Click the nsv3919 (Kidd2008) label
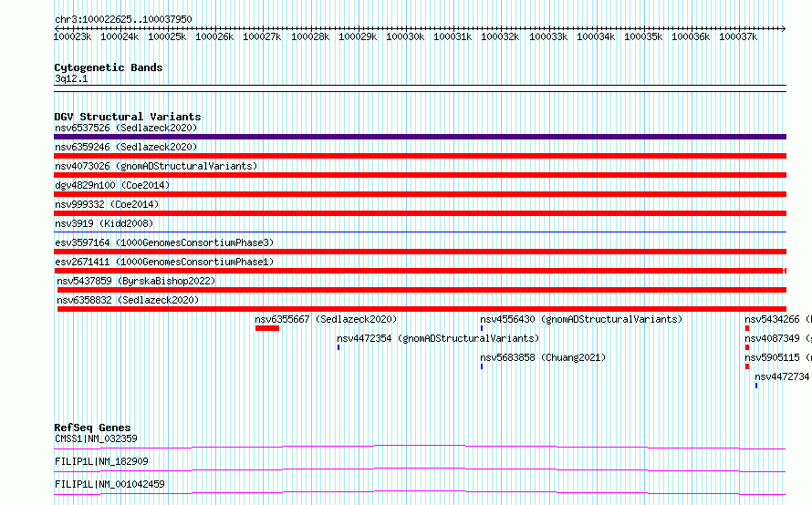This screenshot has width=812, height=505. 104,223
